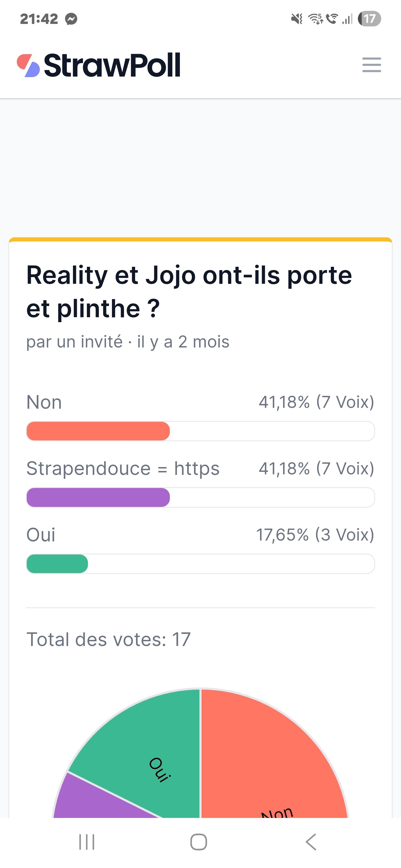This screenshot has width=401, height=868.
Task: Tap the "17,65% (3 Voix)" result text
Action: tap(315, 535)
